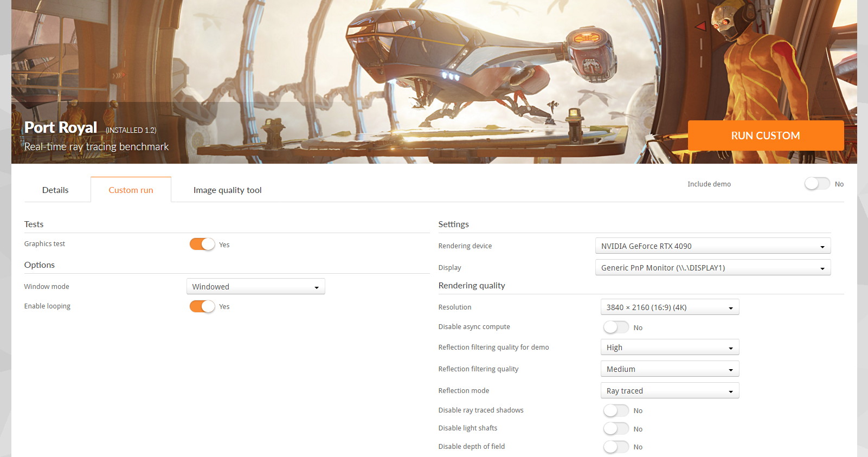Click the Rendering quality heading
This screenshot has height=457, width=868.
[x=472, y=286]
